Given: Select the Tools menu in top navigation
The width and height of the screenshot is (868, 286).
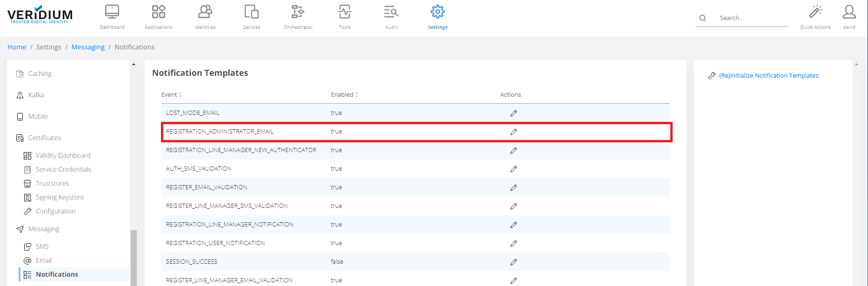Looking at the screenshot, I should (x=345, y=12).
